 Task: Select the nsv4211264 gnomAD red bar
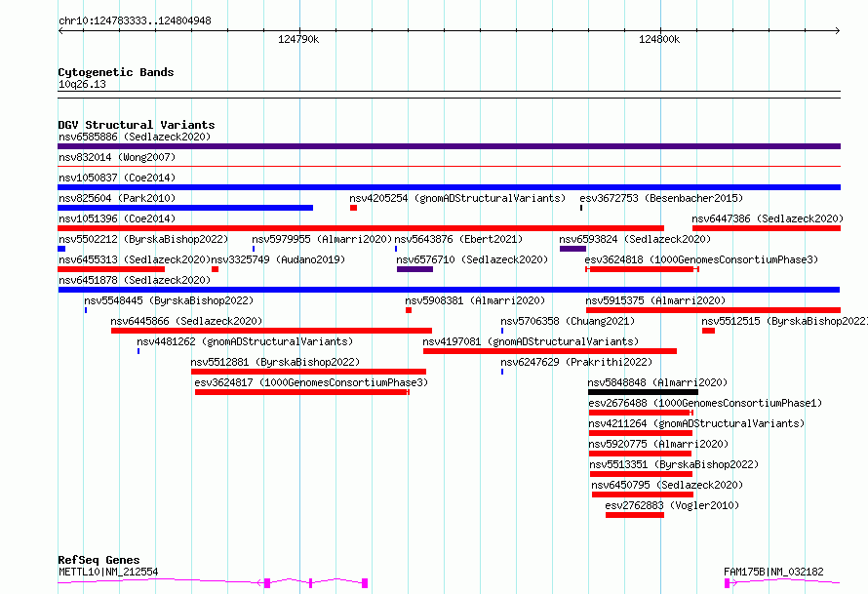point(641,433)
